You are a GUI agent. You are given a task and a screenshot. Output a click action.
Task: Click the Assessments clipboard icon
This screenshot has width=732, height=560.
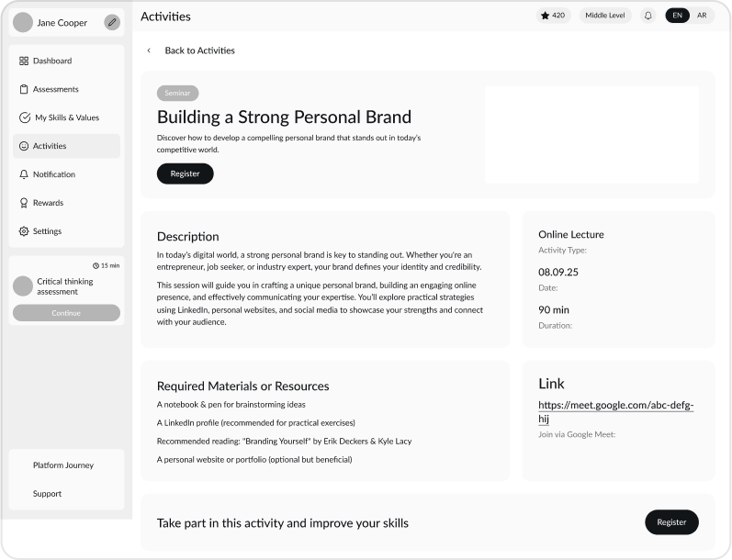point(24,89)
